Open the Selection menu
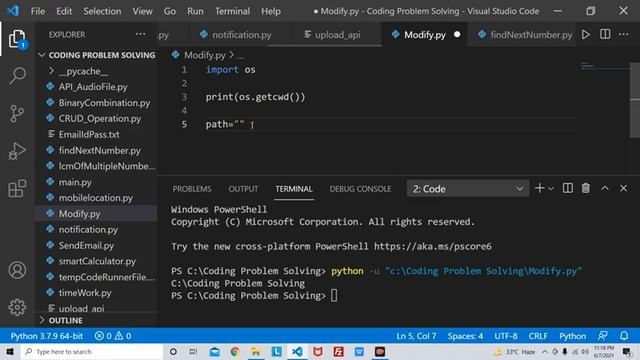This screenshot has width=640, height=360. pos(102,11)
